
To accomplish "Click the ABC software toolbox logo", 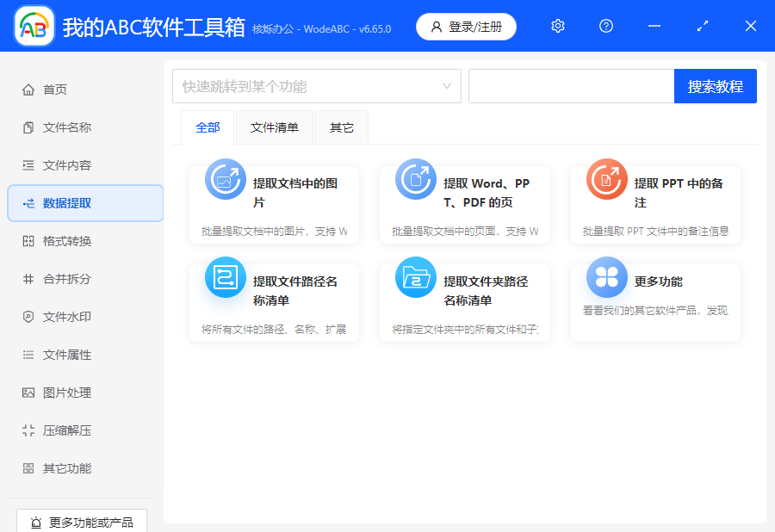I will tap(34, 26).
